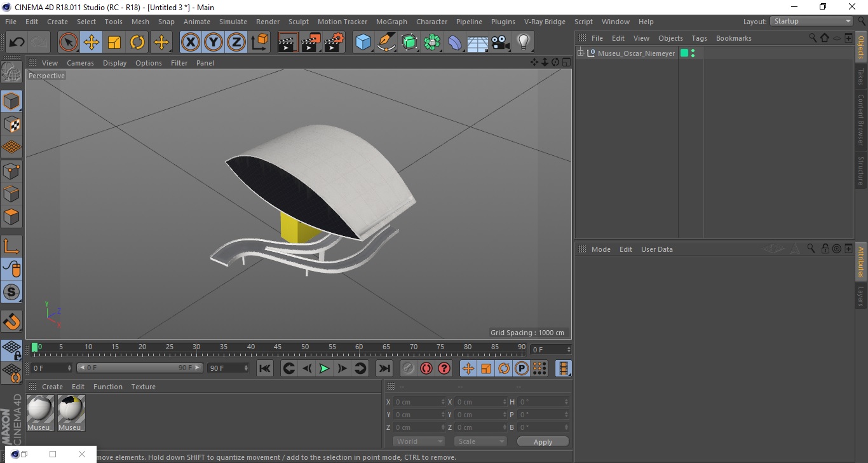Toggle Position keyframe recording

click(x=468, y=368)
